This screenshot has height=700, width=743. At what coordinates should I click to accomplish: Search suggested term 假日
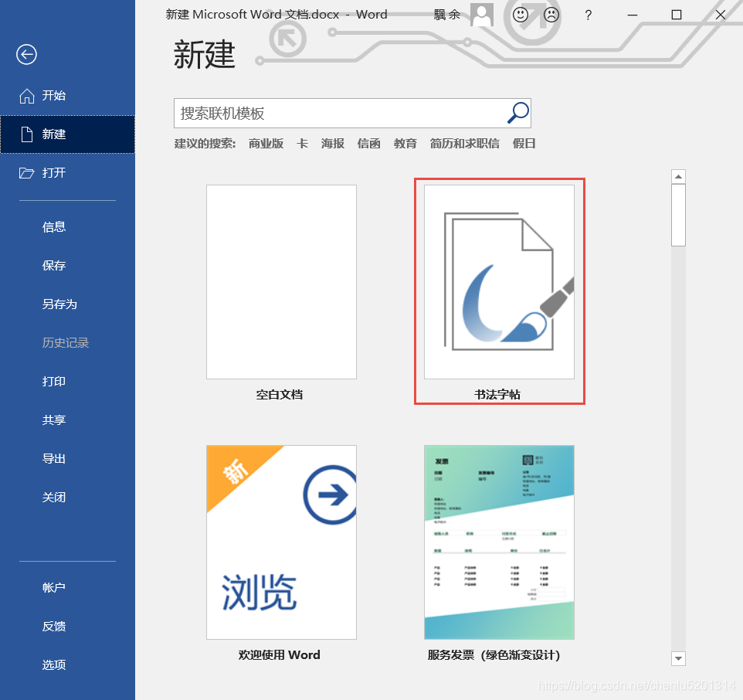pos(524,144)
